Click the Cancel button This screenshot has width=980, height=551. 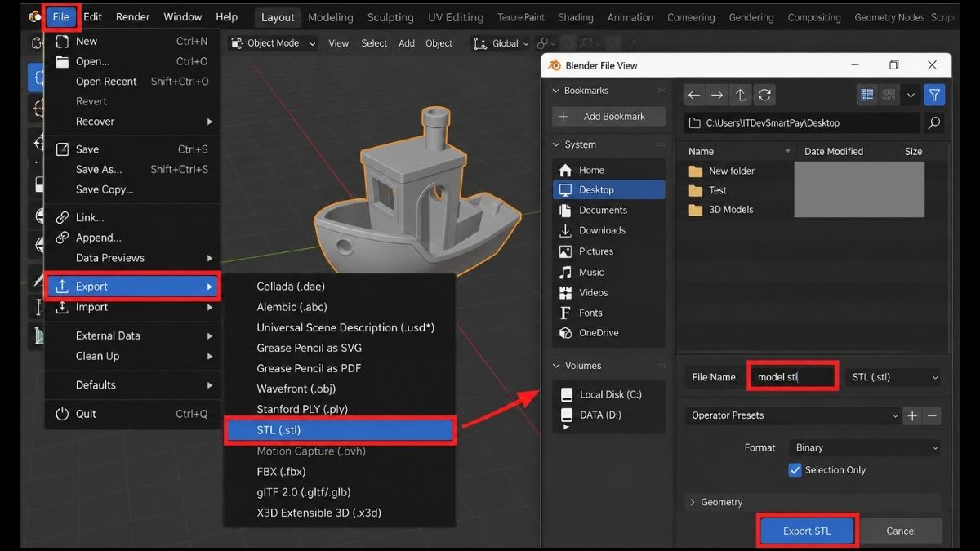click(x=902, y=531)
